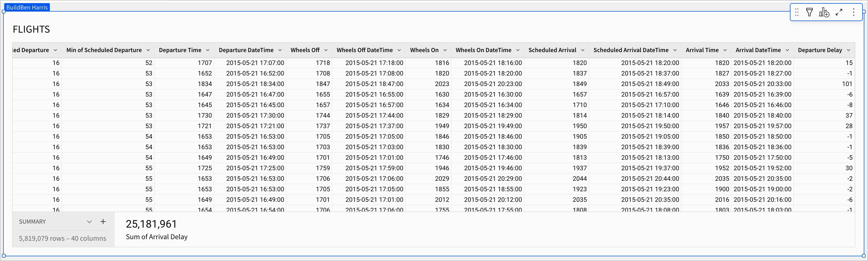Click the drag handle icon in toolbar
This screenshot has height=261, width=868.
pyautogui.click(x=797, y=12)
